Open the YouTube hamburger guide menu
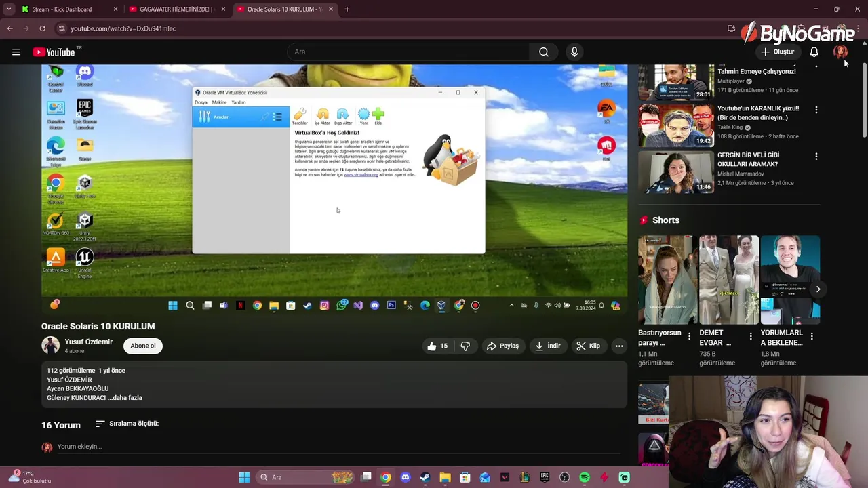 (x=16, y=52)
